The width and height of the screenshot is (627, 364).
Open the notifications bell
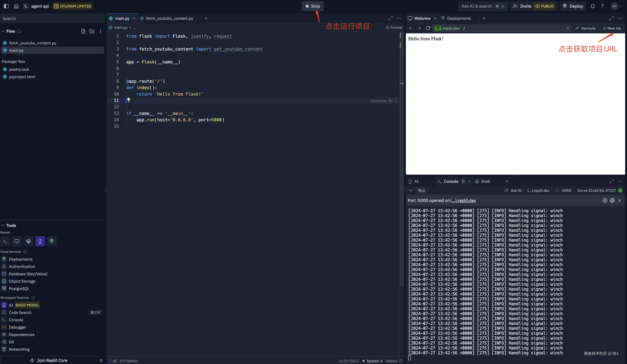click(592, 6)
